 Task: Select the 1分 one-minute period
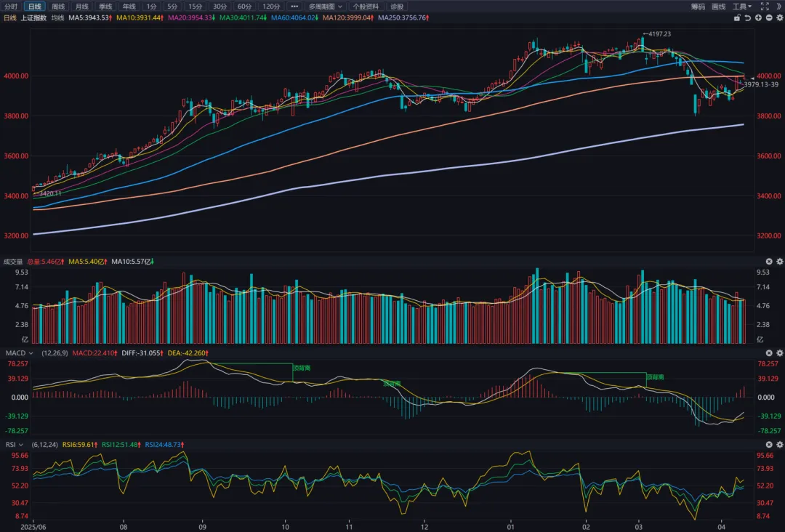click(x=151, y=7)
